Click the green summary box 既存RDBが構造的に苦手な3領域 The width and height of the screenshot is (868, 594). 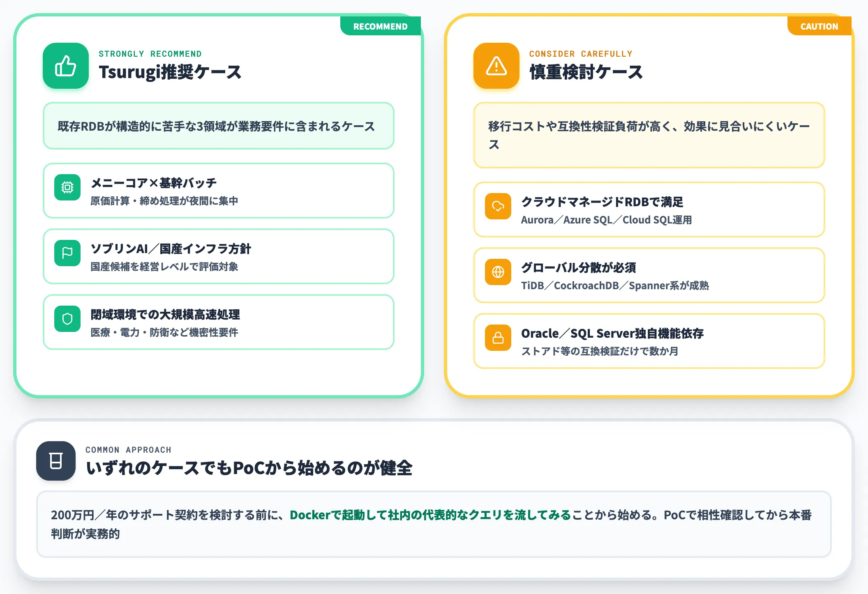(219, 126)
